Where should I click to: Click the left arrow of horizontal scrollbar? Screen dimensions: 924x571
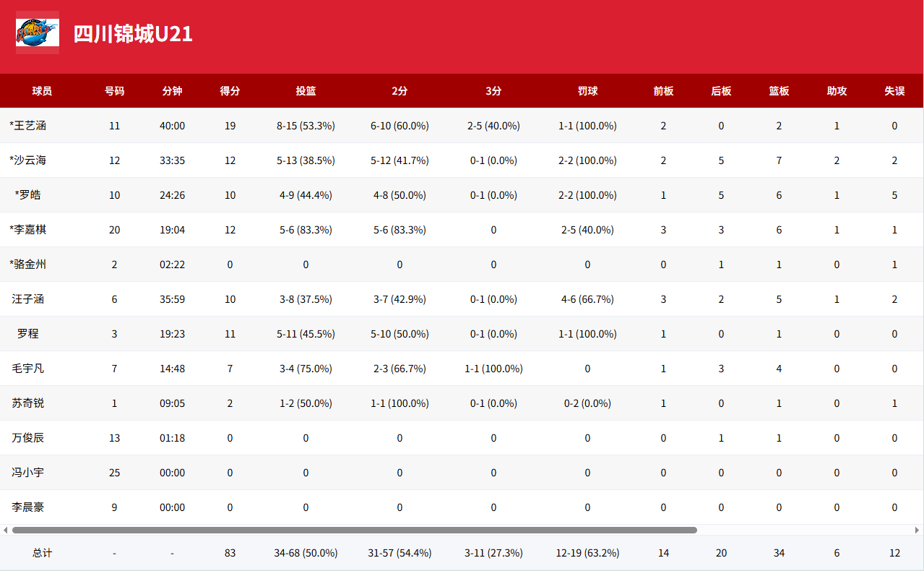(x=6, y=530)
